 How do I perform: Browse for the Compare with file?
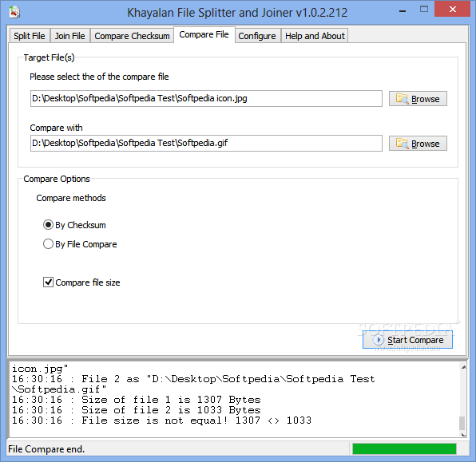pos(418,143)
